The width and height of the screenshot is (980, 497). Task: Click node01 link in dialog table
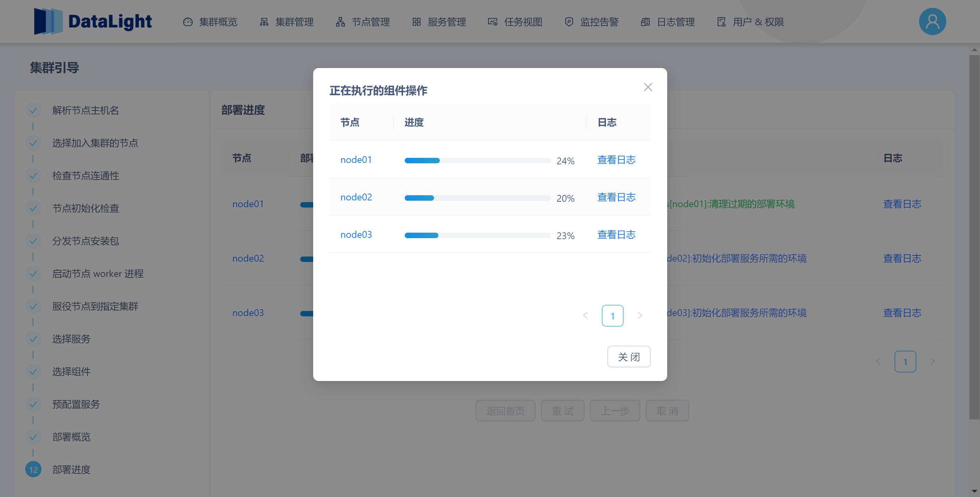[x=356, y=160]
